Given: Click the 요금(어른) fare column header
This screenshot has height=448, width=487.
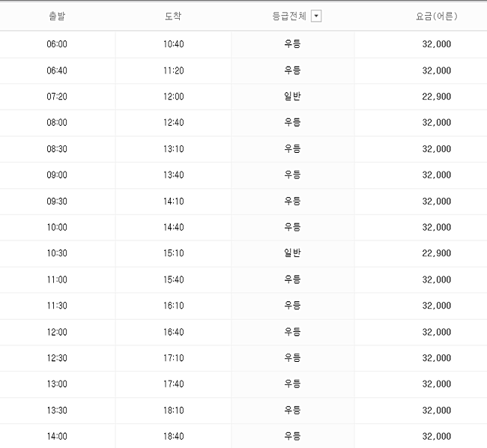Looking at the screenshot, I should click(436, 16).
